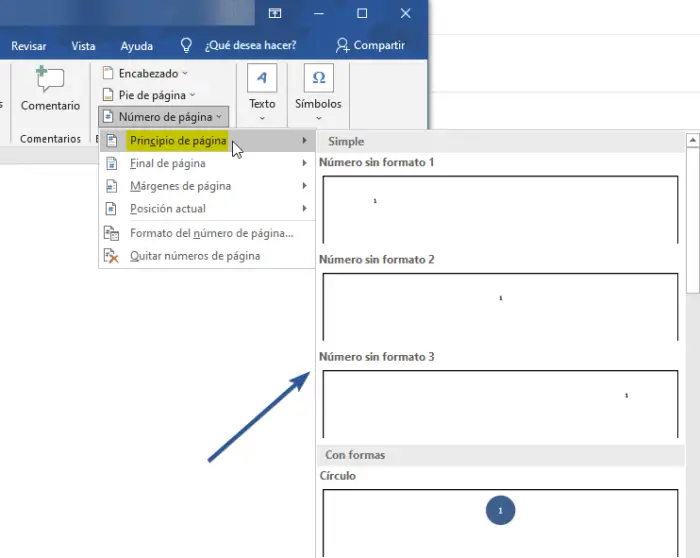Open the Principio de página submenu arrow
The image size is (700, 558).
click(304, 141)
